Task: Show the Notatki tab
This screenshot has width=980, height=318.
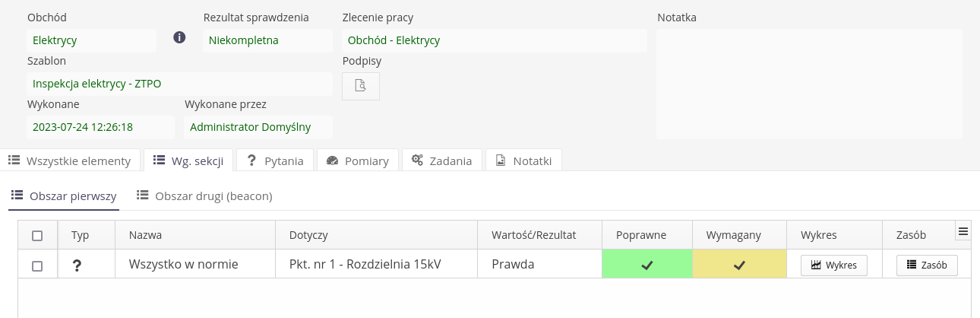Action: click(523, 161)
